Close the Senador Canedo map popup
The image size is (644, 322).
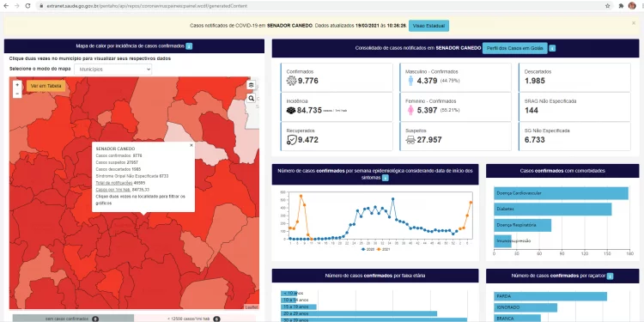pyautogui.click(x=191, y=145)
